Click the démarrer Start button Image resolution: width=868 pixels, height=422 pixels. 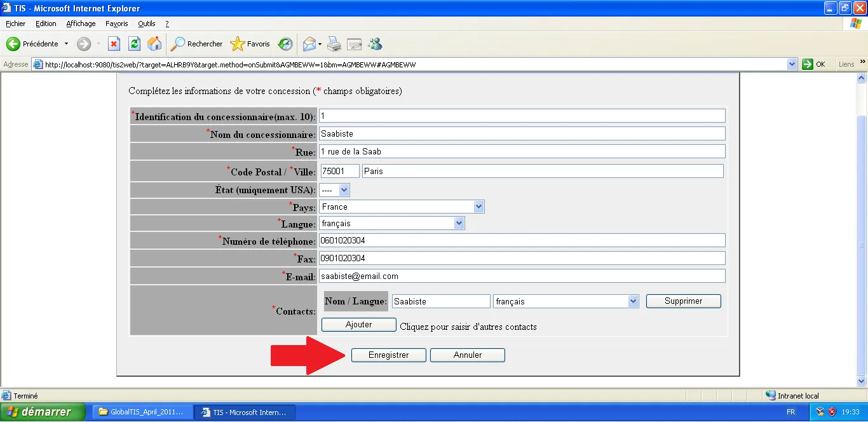point(43,412)
